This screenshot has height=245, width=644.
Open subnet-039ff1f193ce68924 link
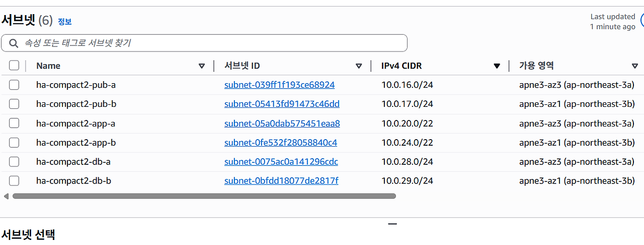pos(279,85)
